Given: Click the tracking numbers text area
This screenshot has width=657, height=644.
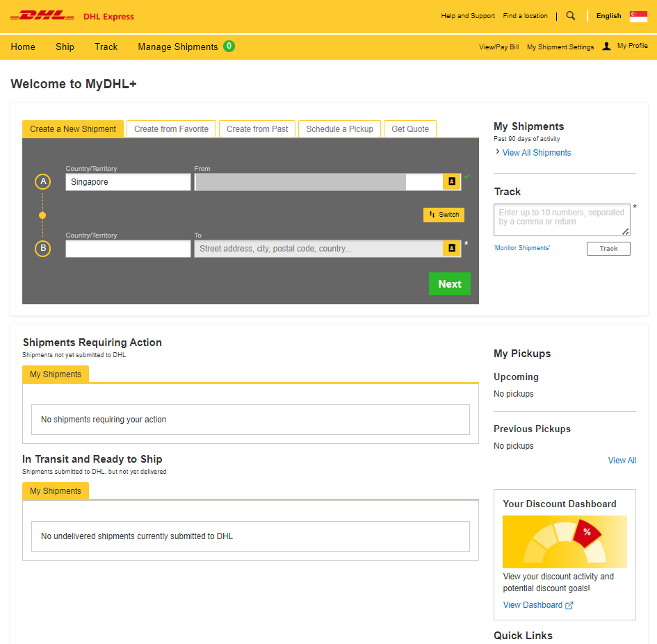Looking at the screenshot, I should pyautogui.click(x=562, y=220).
